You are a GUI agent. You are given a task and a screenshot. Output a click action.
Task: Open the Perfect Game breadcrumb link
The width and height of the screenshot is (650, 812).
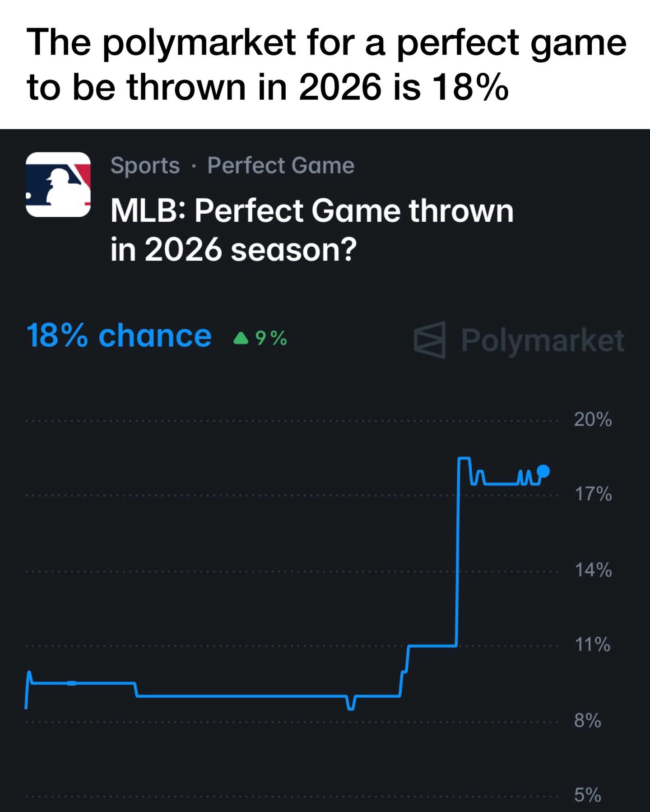[281, 165]
